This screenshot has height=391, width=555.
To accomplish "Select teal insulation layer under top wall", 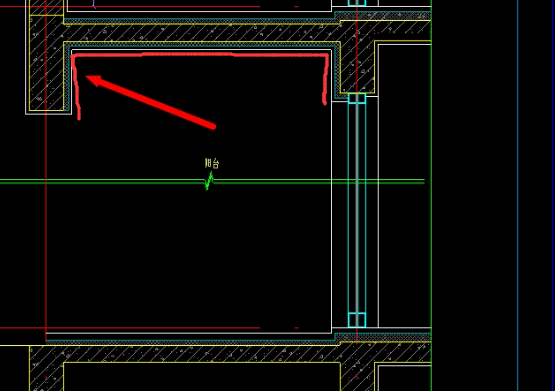I will click(x=202, y=45).
